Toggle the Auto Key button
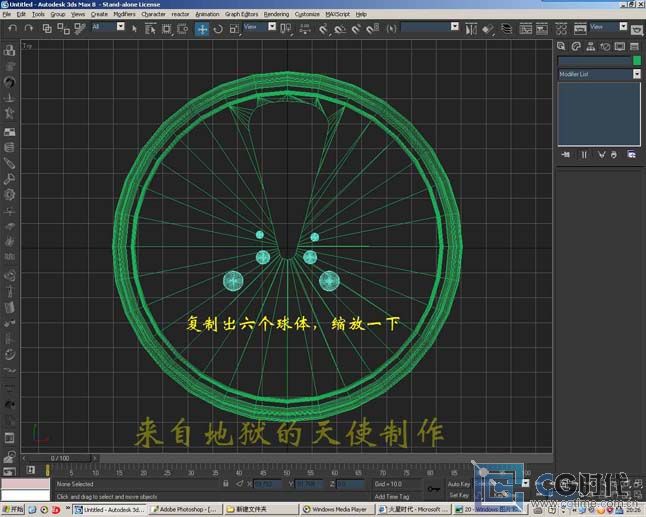 pyautogui.click(x=458, y=484)
